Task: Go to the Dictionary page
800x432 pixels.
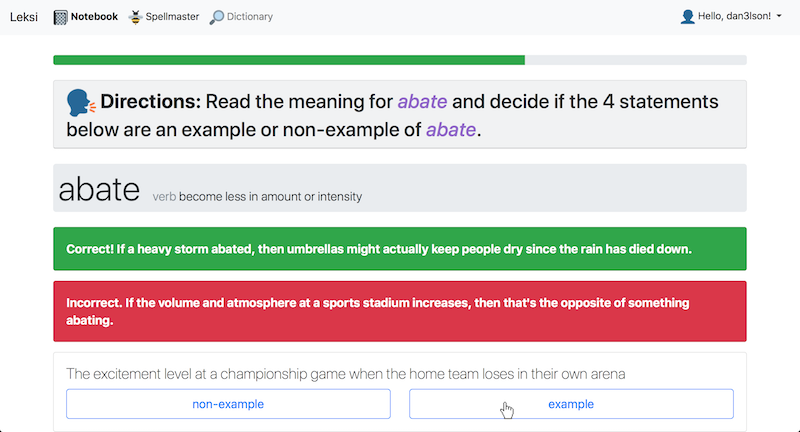Action: pos(241,17)
